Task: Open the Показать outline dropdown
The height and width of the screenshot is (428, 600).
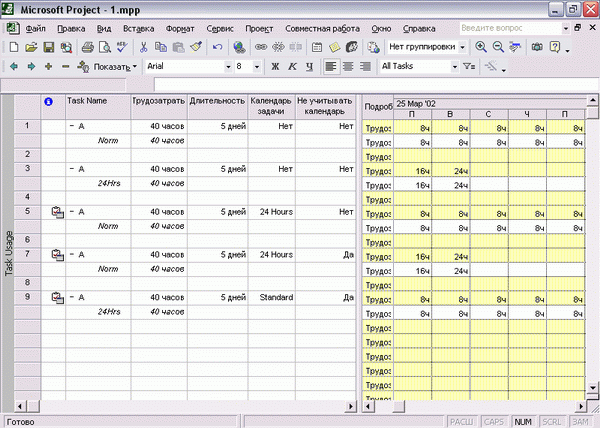Action: 116,67
